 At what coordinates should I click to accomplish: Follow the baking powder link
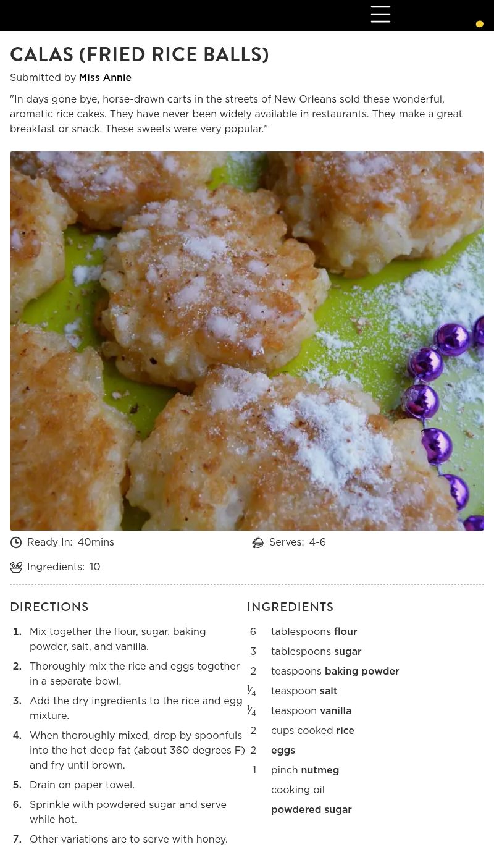[362, 671]
